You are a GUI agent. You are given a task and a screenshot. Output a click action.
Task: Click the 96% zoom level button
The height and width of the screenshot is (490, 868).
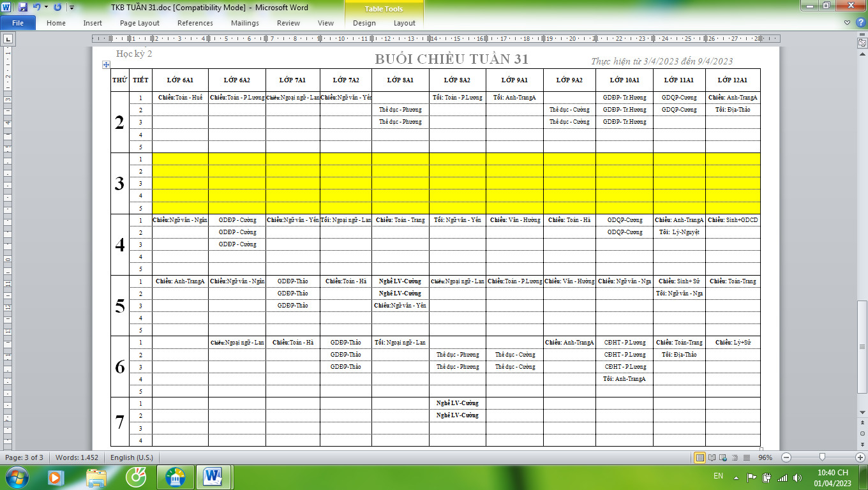coord(765,457)
